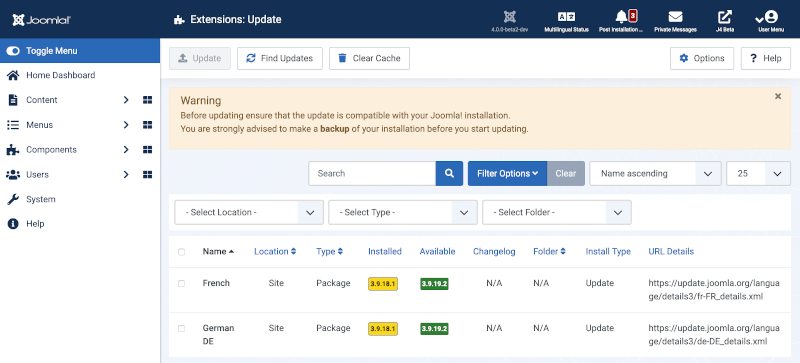
Task: Toggle the Filter Options button
Action: tap(508, 174)
